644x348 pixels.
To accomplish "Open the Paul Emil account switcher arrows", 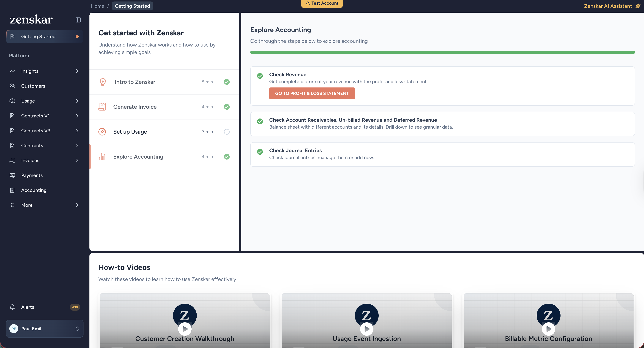I will click(x=77, y=329).
